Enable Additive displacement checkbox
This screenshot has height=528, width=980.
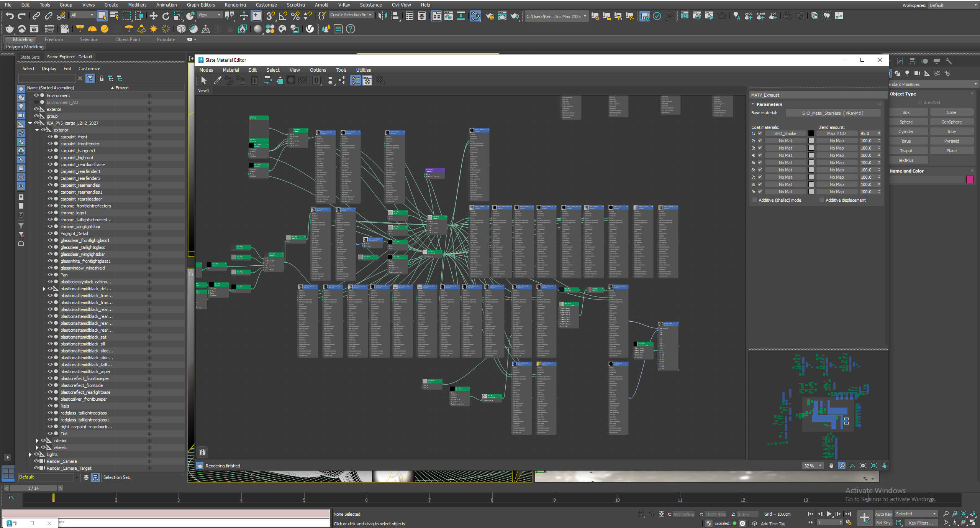point(822,200)
